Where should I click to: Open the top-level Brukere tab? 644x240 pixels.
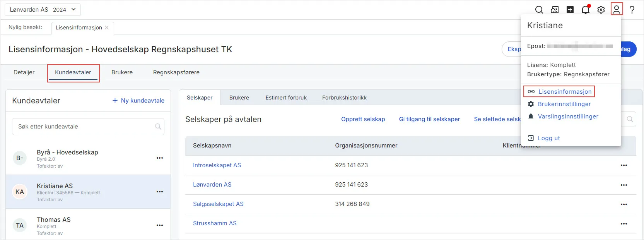tap(122, 72)
